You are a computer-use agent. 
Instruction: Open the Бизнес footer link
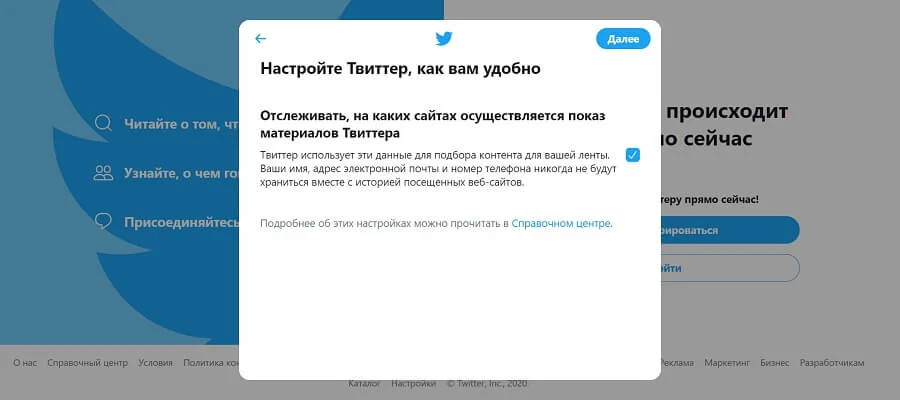tap(775, 363)
